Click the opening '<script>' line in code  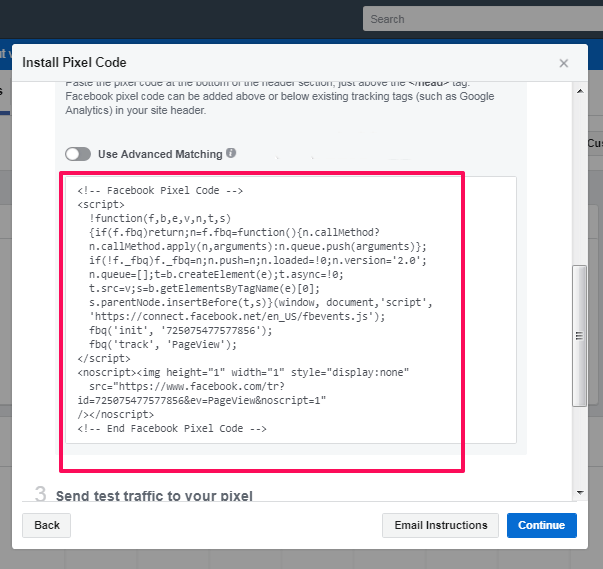(x=101, y=205)
